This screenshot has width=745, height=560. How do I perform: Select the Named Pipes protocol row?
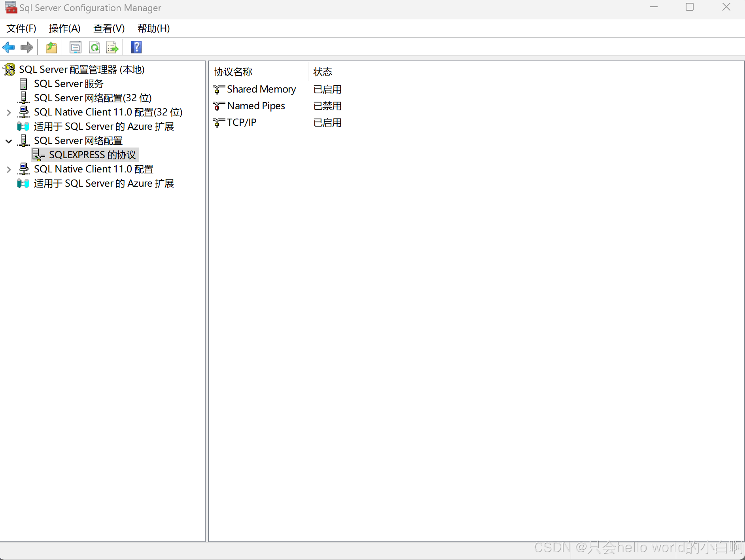256,106
